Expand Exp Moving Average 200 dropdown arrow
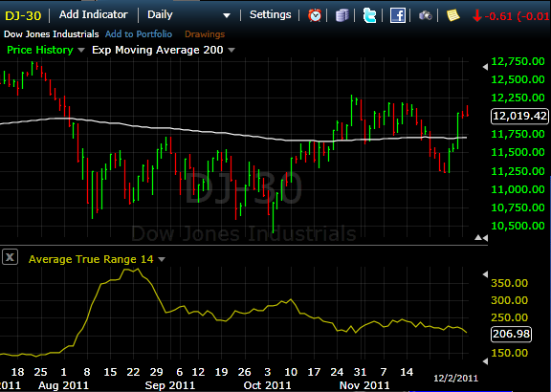The width and height of the screenshot is (551, 392). pos(231,51)
